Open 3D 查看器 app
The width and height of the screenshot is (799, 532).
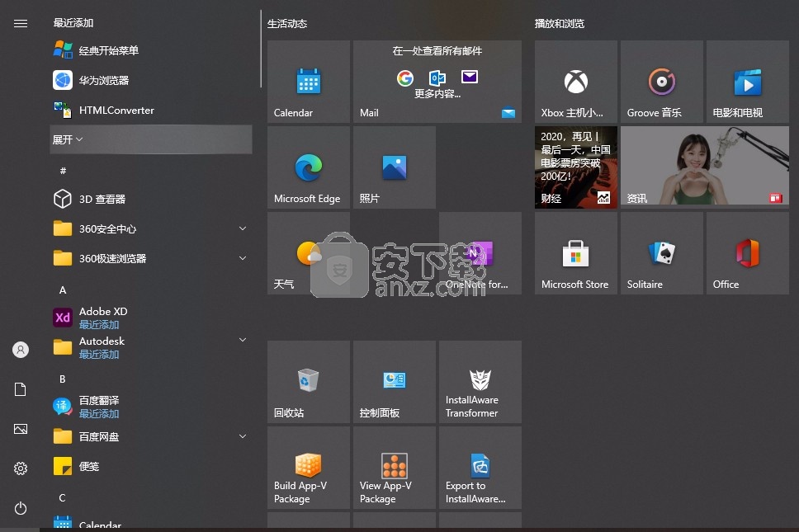click(151, 199)
